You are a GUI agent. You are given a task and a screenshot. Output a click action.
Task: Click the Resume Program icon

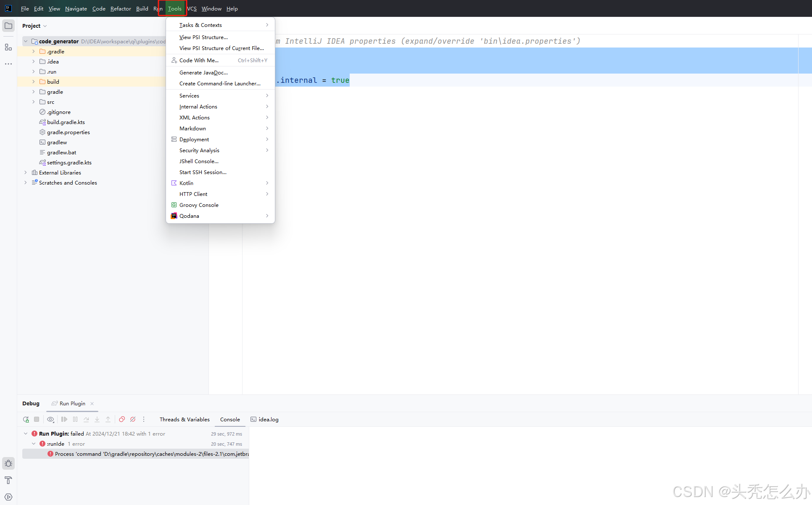64,419
